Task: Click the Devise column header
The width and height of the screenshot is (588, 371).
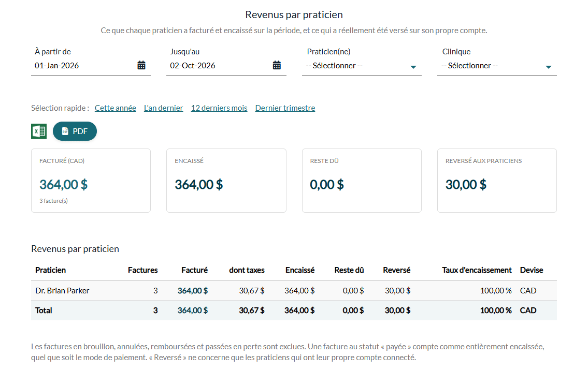Action: [x=532, y=270]
